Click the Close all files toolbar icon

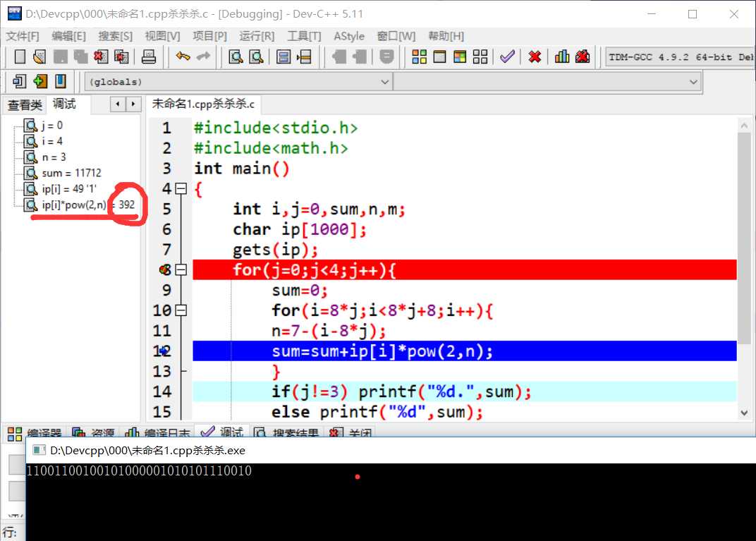pyautogui.click(x=121, y=57)
